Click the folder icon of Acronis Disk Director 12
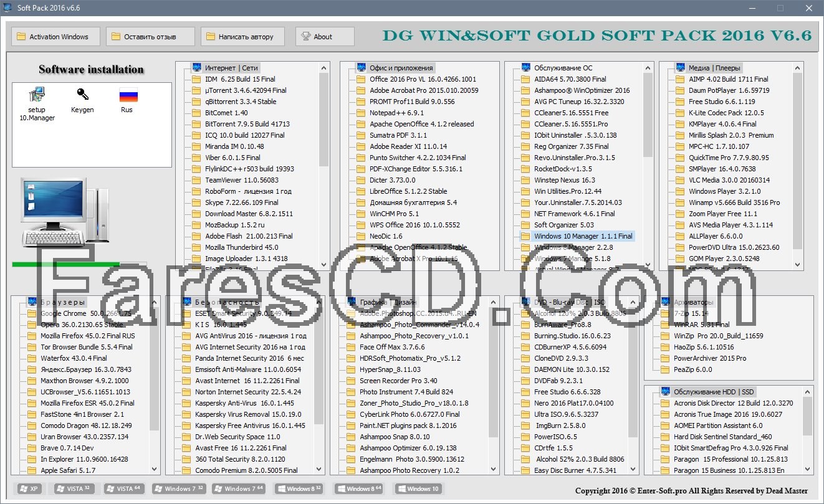824x504 pixels. click(665, 403)
